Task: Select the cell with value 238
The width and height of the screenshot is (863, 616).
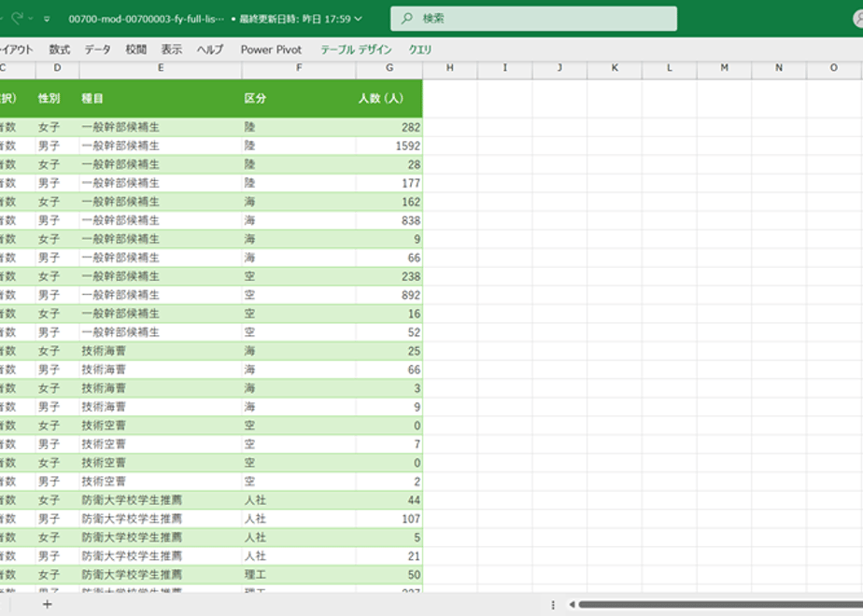Action: coord(389,276)
